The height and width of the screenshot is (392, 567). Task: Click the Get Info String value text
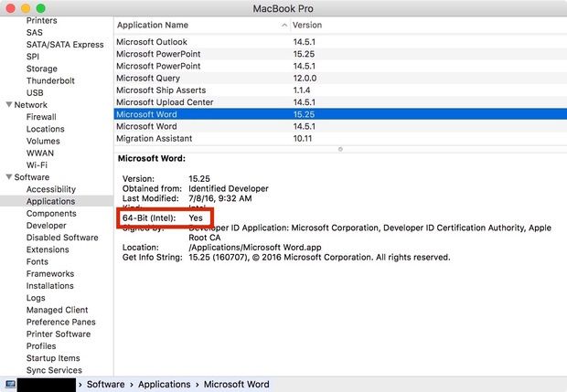(319, 258)
